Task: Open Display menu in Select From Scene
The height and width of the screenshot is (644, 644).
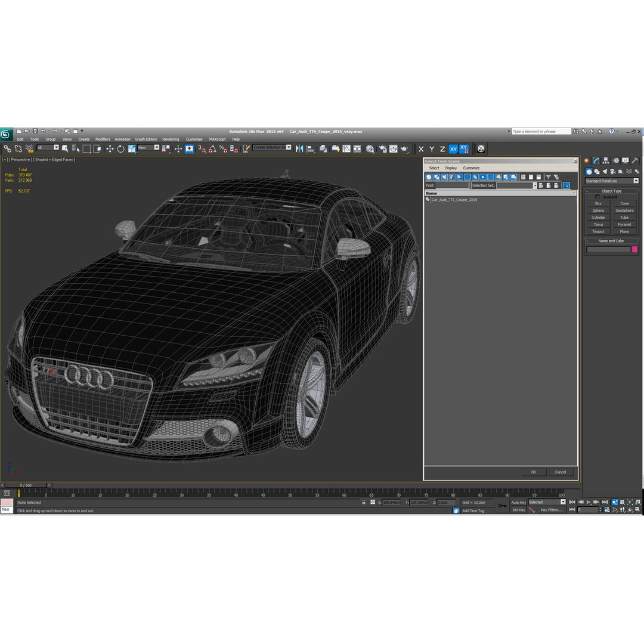Action: (x=451, y=168)
